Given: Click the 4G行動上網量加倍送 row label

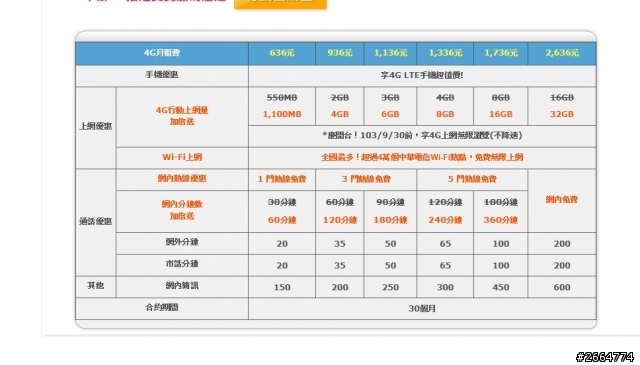Looking at the screenshot, I should click(182, 116).
